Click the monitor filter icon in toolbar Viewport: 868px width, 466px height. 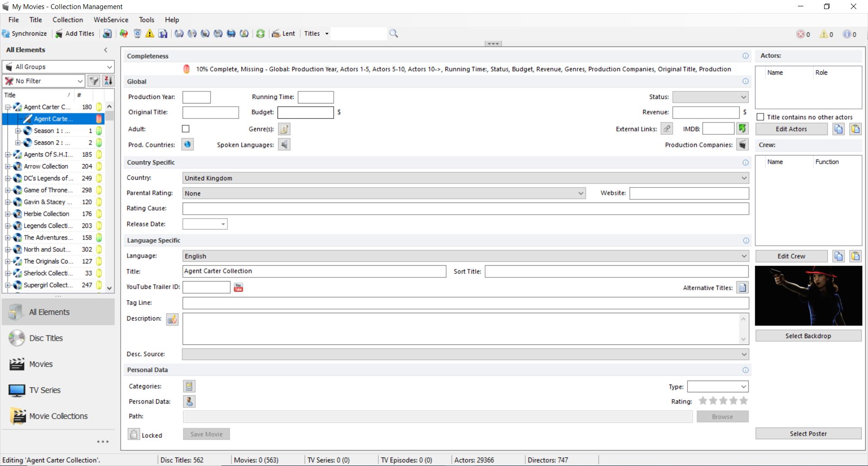pos(231,33)
